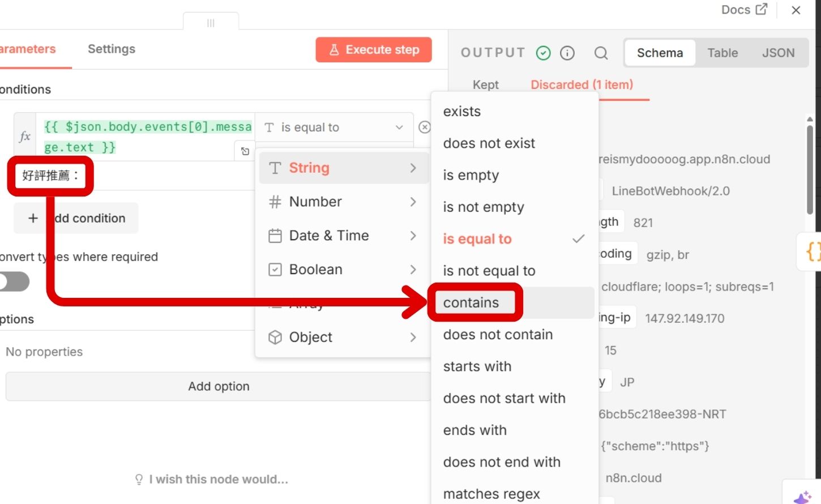Screen dimensions: 821x504
Task: Click the Add option button
Action: [x=219, y=386]
